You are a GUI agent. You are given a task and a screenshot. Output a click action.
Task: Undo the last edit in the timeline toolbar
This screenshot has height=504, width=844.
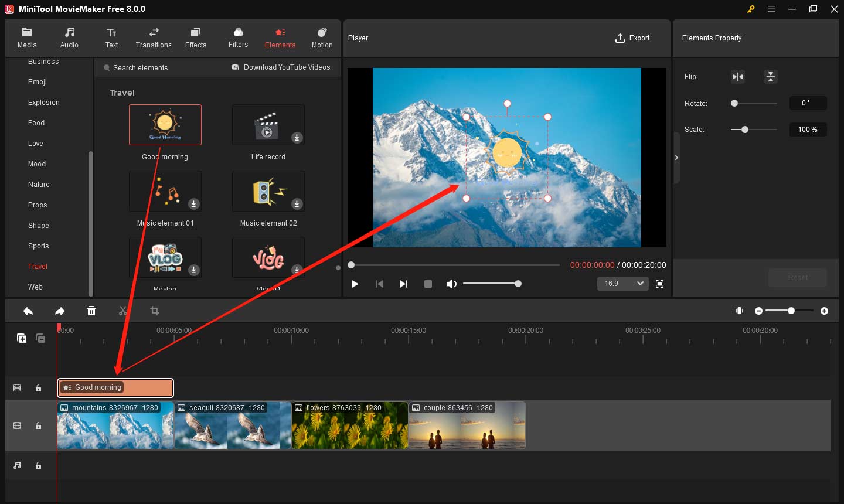tap(28, 311)
